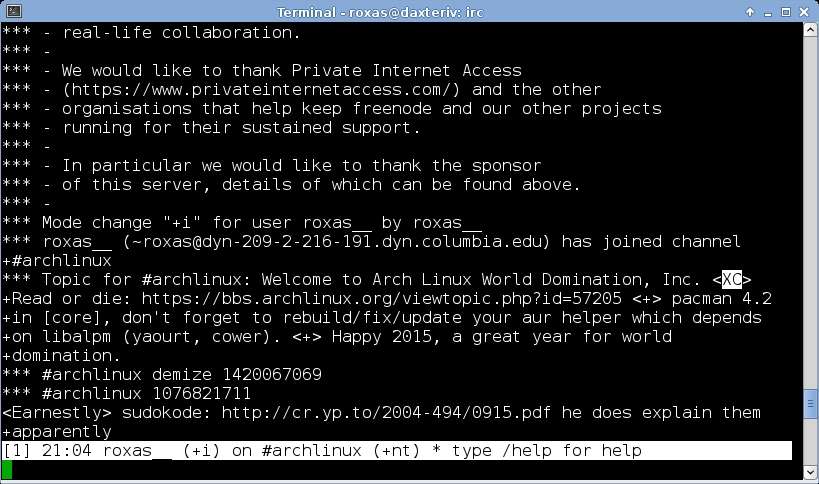The image size is (819, 484).
Task: Click the scrollbar down arrow
Action: pos(810,473)
